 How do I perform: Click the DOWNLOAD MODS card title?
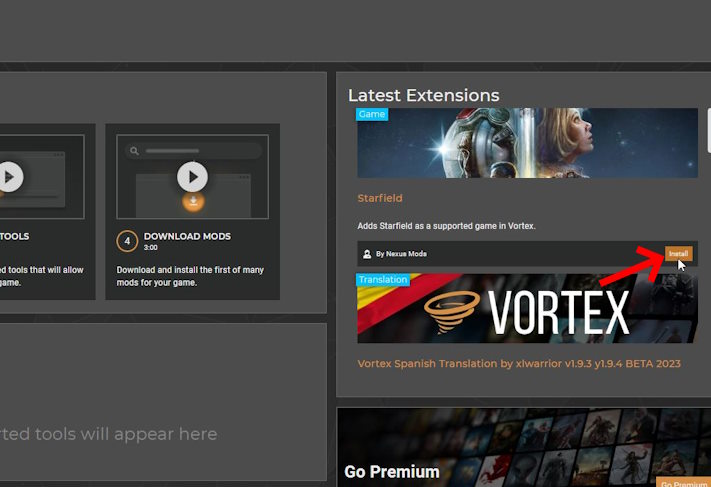[x=187, y=236]
